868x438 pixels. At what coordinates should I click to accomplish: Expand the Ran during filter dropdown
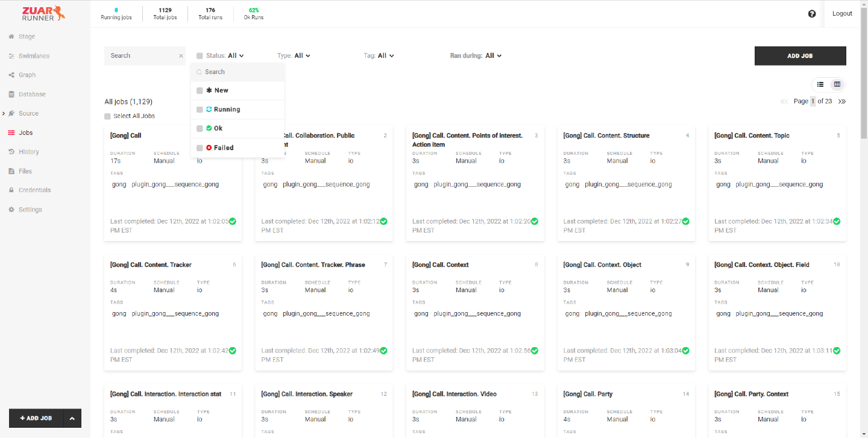tap(492, 55)
